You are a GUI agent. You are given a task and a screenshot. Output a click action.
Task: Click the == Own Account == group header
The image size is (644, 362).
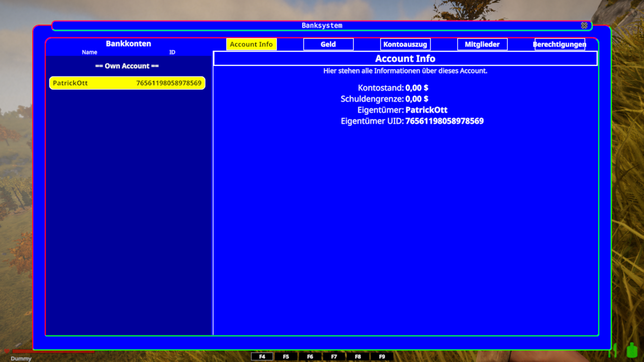[x=127, y=66]
